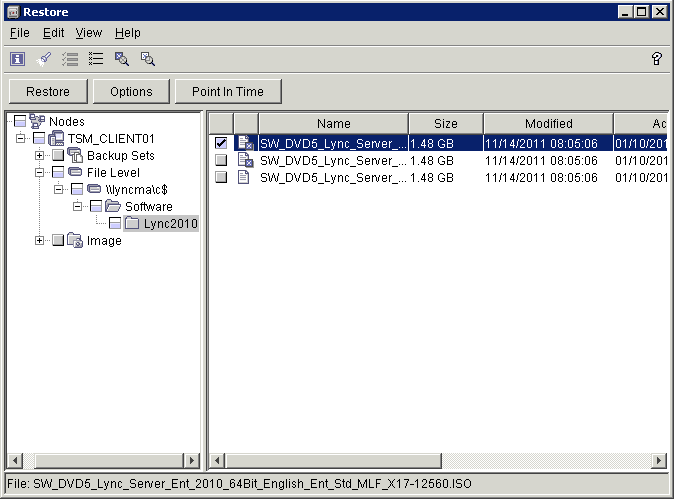Click the list icon with x marks
Screen dimensions: 676x499
[96, 59]
